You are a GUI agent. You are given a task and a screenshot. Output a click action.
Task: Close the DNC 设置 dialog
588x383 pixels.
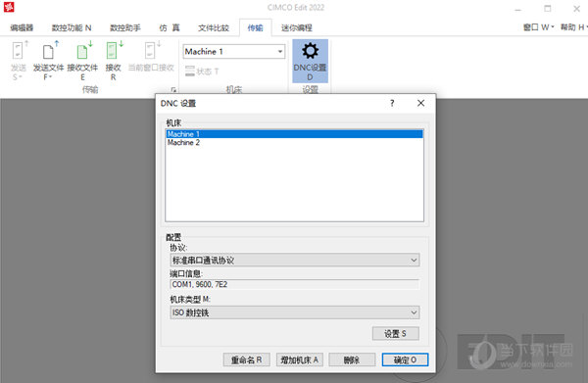(x=420, y=103)
